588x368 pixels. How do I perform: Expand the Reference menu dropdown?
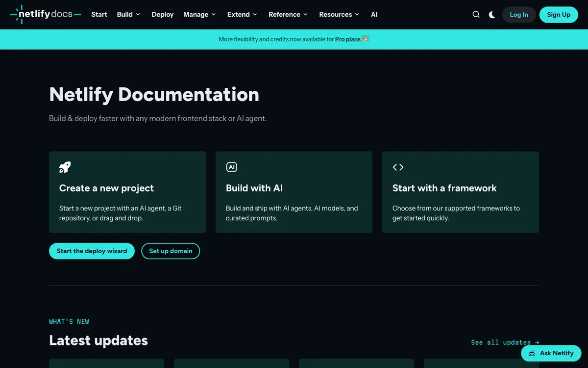[x=288, y=15]
